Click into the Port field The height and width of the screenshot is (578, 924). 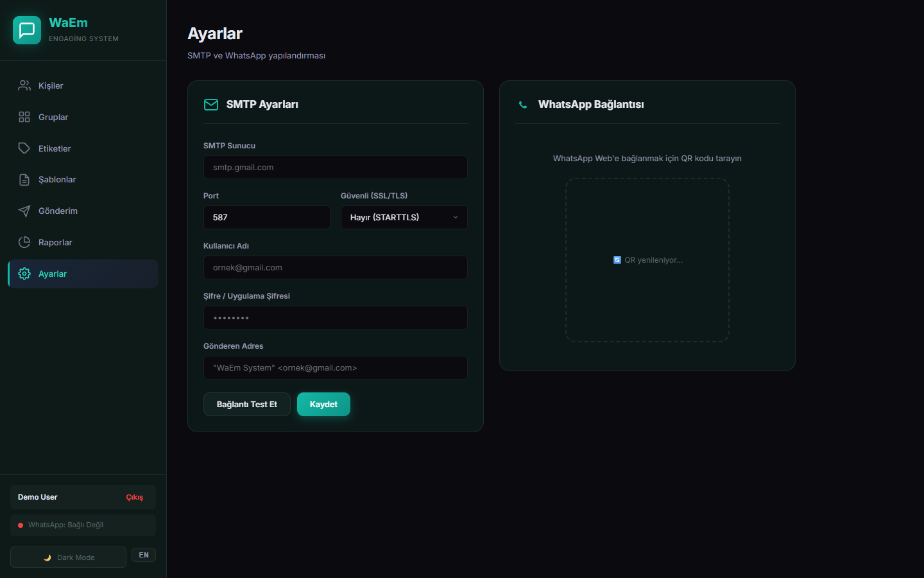click(x=266, y=218)
